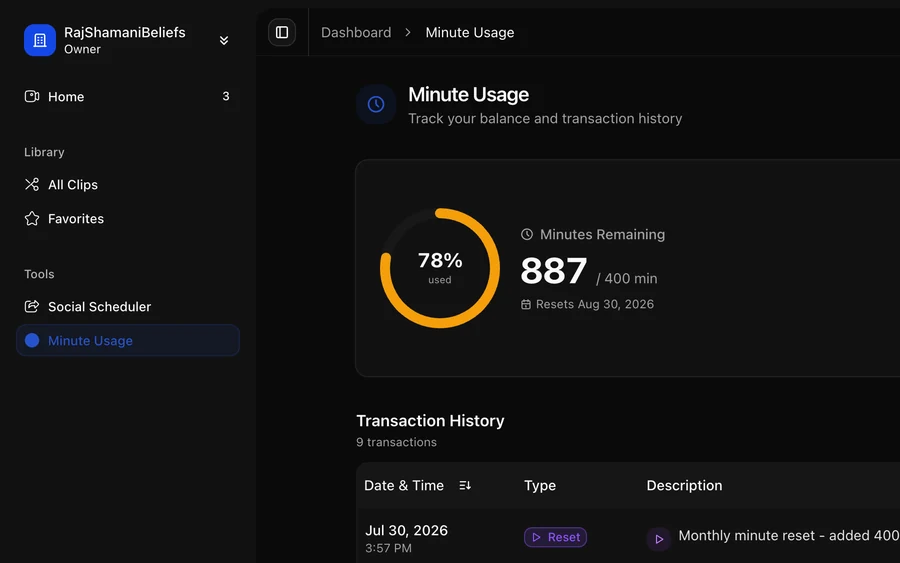
Task: Click the purple Reset type badge
Action: coord(555,537)
